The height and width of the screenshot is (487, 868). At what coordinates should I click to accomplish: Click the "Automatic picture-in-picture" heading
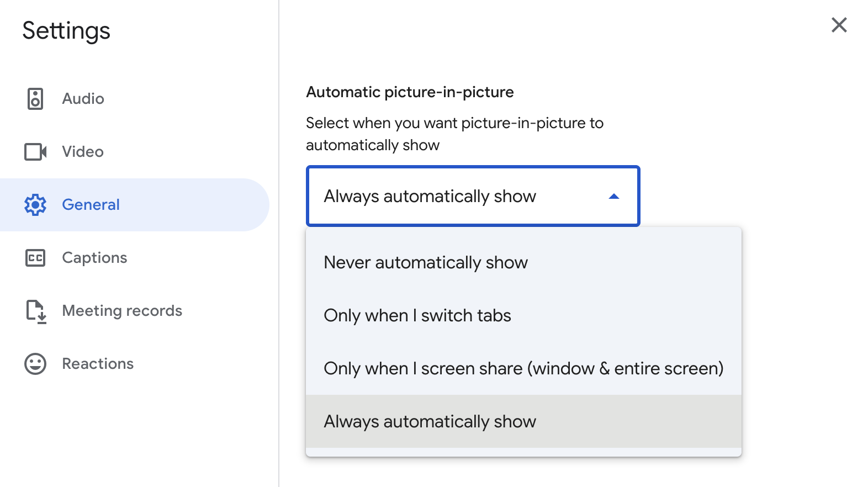pyautogui.click(x=410, y=92)
